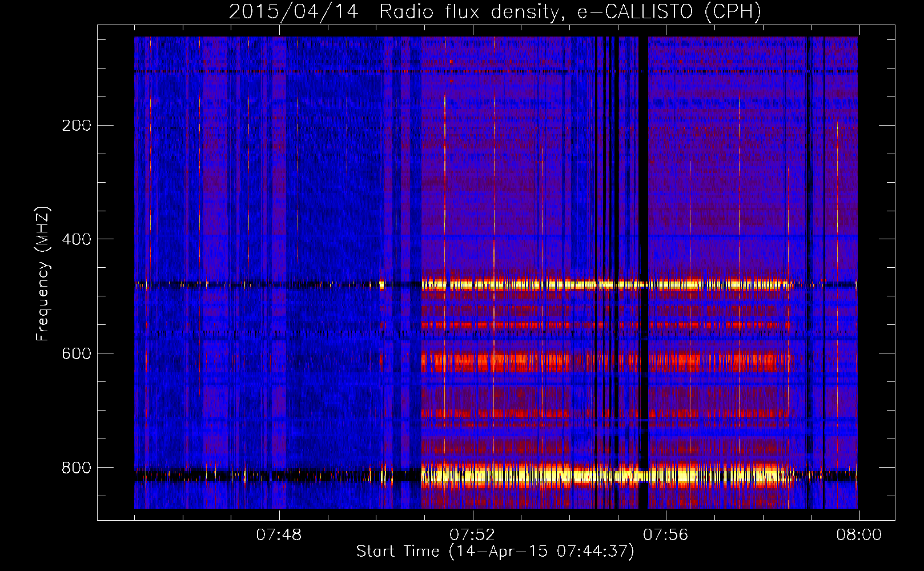Click the "07:52" time tick label
The height and width of the screenshot is (571, 924).
coord(472,535)
